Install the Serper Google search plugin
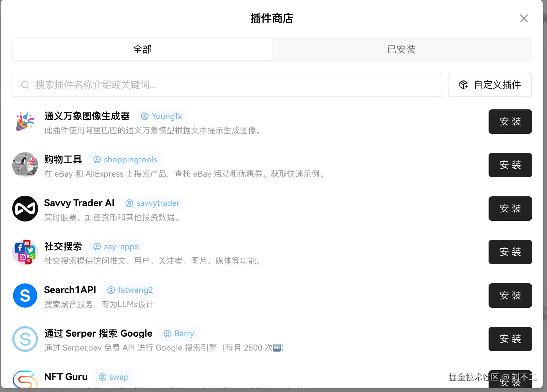 click(x=510, y=339)
